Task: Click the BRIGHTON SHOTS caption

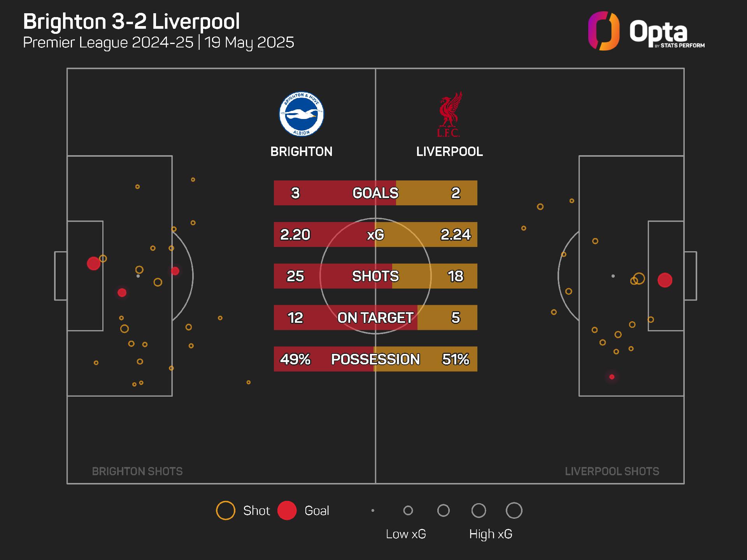Action: (x=137, y=471)
